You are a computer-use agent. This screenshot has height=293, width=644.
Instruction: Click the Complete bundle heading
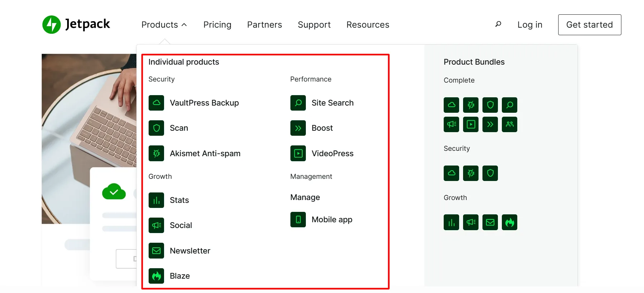[x=459, y=80]
